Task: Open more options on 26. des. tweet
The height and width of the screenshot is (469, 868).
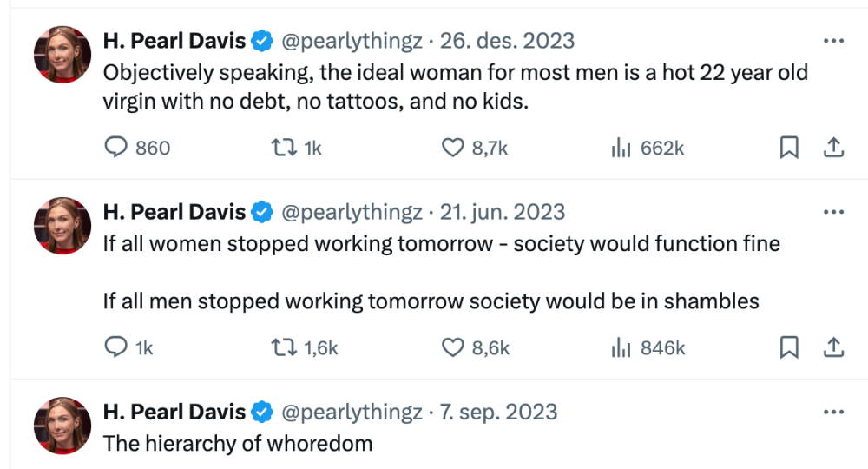Action: click(x=833, y=41)
